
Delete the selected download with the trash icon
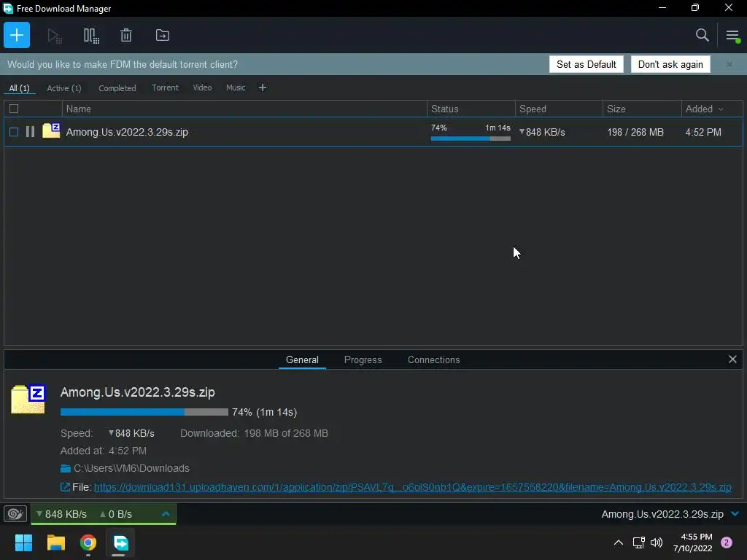126,35
